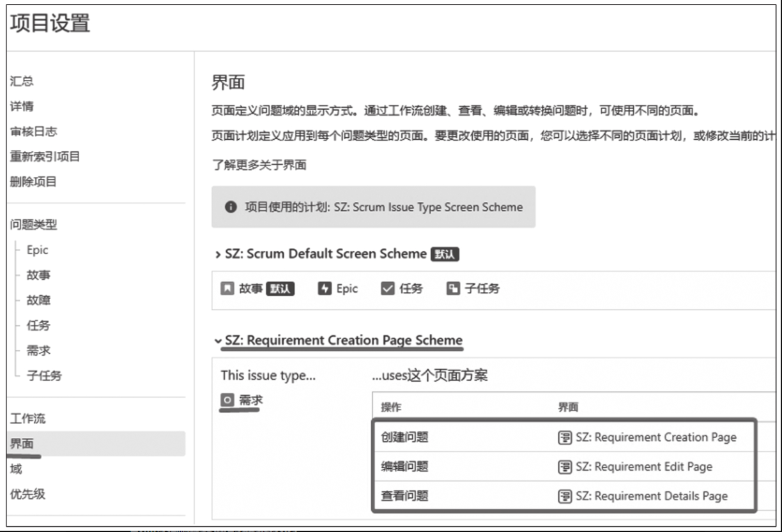Click the screen icon beside Requirement Edit Page
782x532 pixels.
[565, 467]
